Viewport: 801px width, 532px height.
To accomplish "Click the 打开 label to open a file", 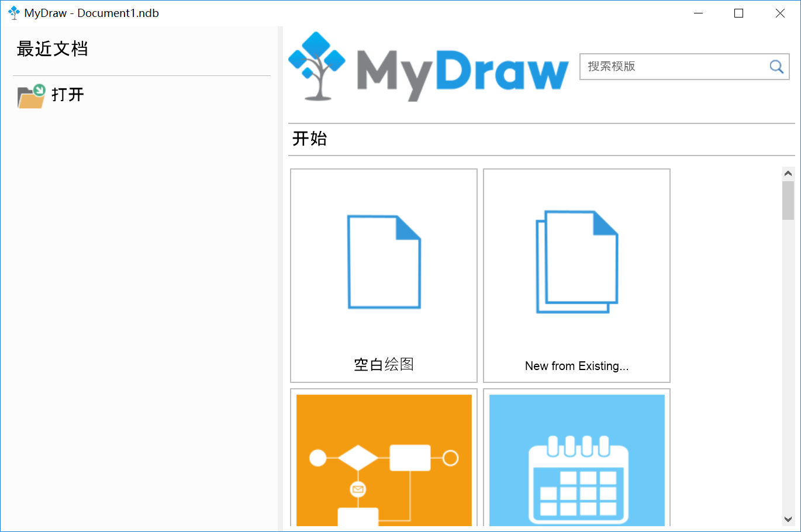I will tap(68, 95).
